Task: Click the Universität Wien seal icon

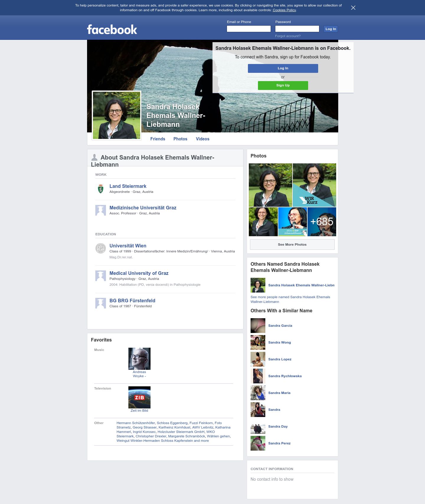Action: tap(101, 248)
